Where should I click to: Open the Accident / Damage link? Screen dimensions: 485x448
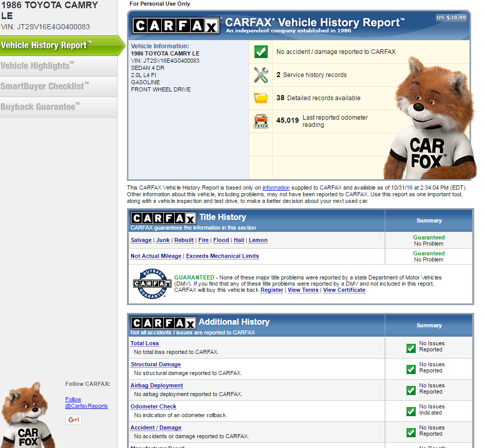pyautogui.click(x=156, y=427)
